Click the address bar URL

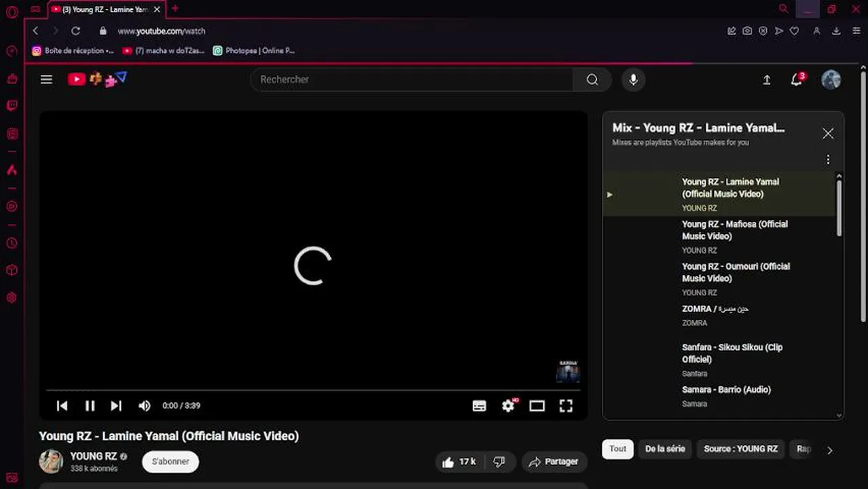tap(161, 31)
